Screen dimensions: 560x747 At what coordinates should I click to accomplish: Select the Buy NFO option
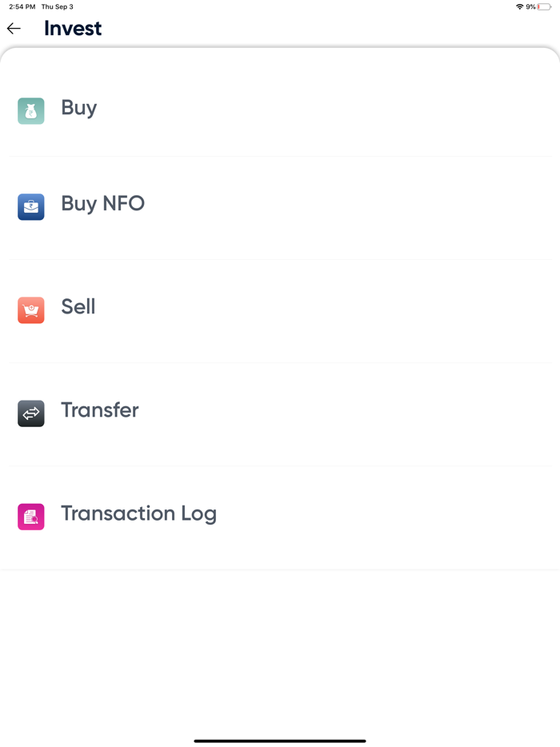click(102, 204)
